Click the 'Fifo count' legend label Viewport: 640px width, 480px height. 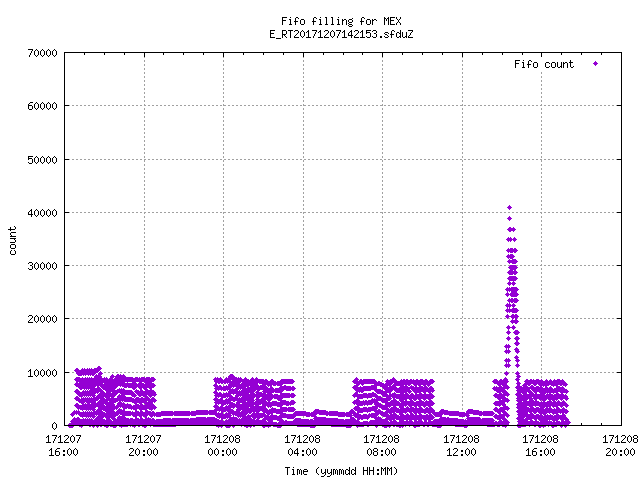(x=544, y=64)
